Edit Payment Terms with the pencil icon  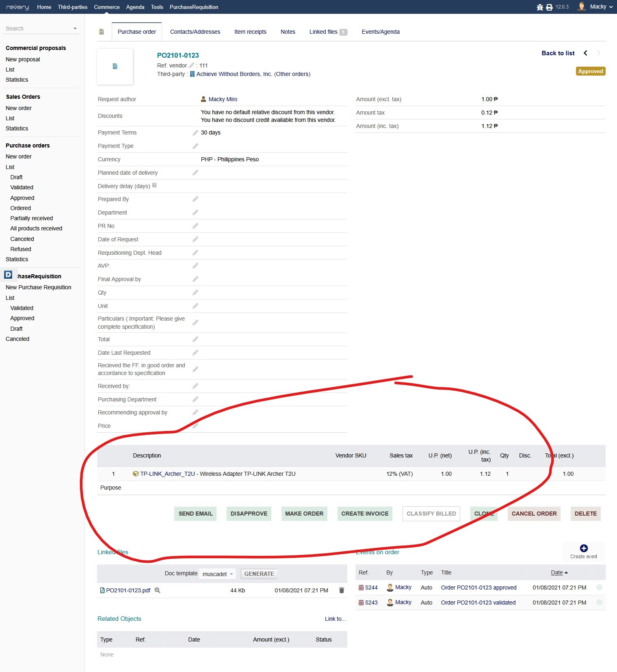point(195,133)
